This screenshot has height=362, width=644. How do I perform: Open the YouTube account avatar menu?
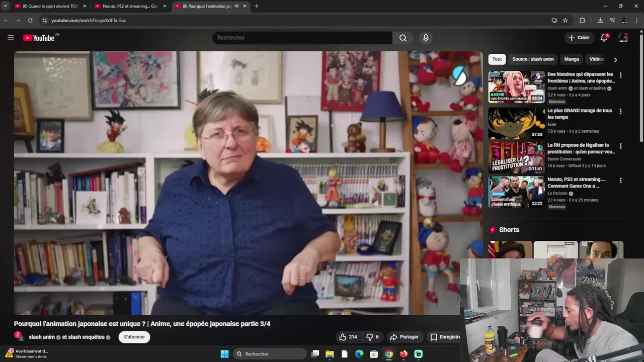pos(623,38)
